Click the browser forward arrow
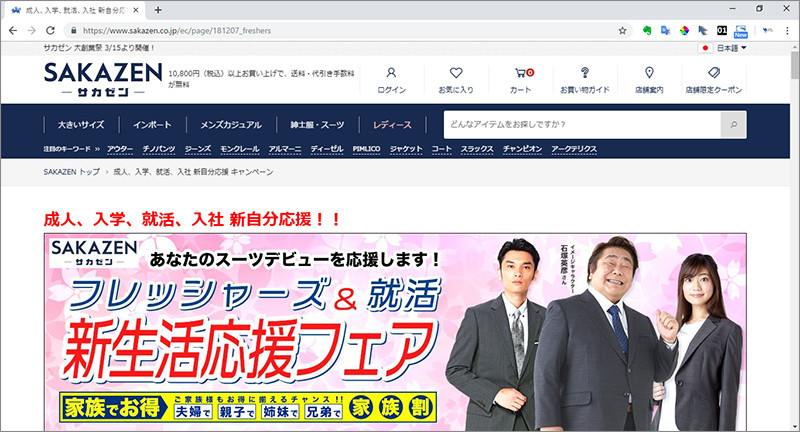The height and width of the screenshot is (432, 800). (32, 31)
